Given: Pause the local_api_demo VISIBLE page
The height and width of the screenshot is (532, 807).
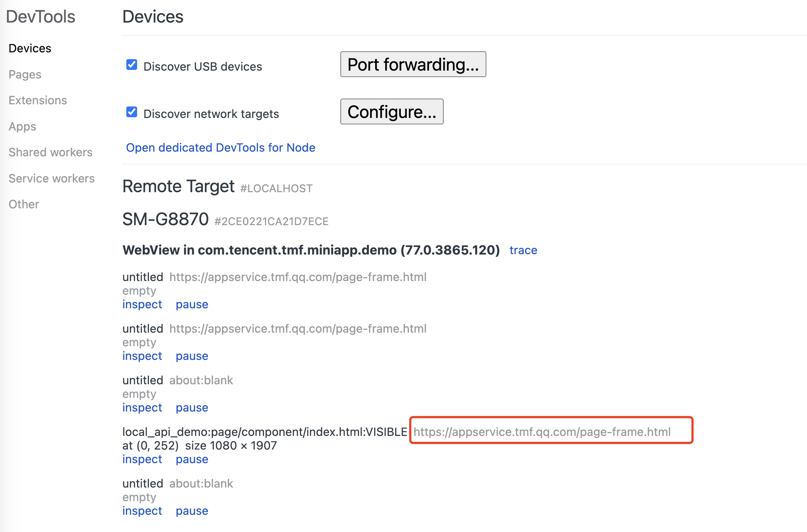Looking at the screenshot, I should click(192, 459).
